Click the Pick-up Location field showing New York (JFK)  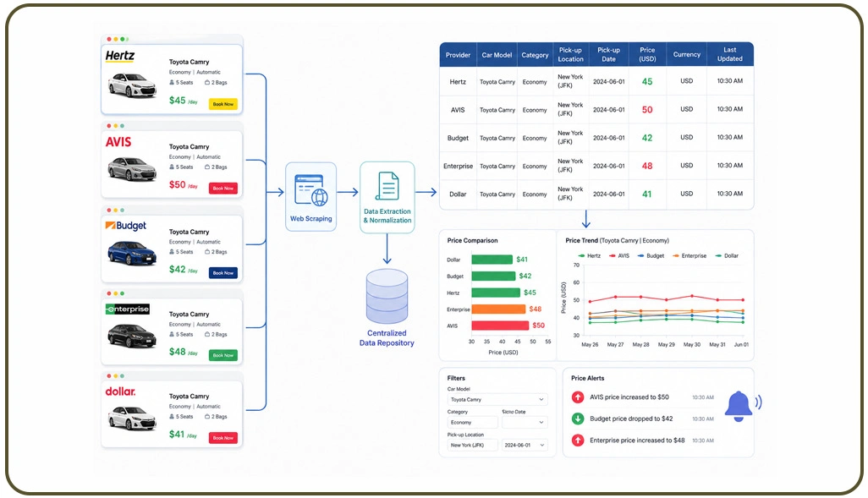(x=472, y=445)
